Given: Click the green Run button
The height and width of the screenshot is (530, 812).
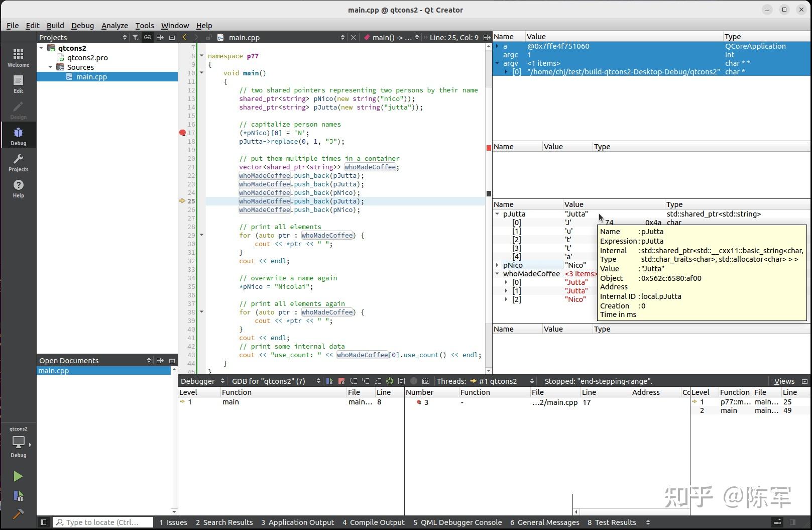Looking at the screenshot, I should (18, 476).
